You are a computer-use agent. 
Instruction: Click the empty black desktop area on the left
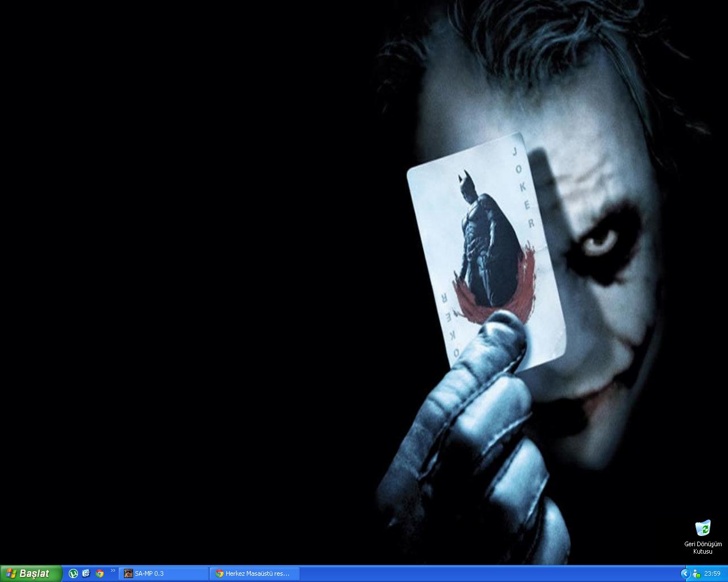(x=171, y=284)
